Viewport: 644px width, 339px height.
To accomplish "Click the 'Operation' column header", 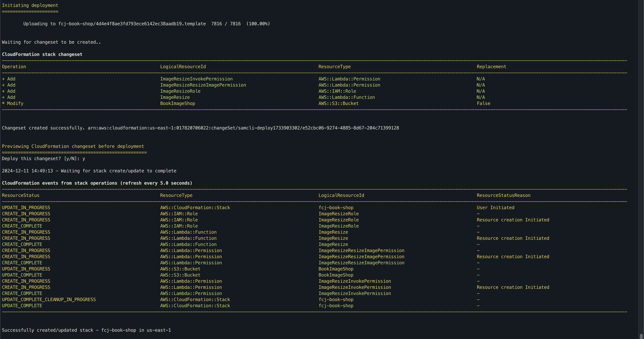I will click(x=14, y=67).
